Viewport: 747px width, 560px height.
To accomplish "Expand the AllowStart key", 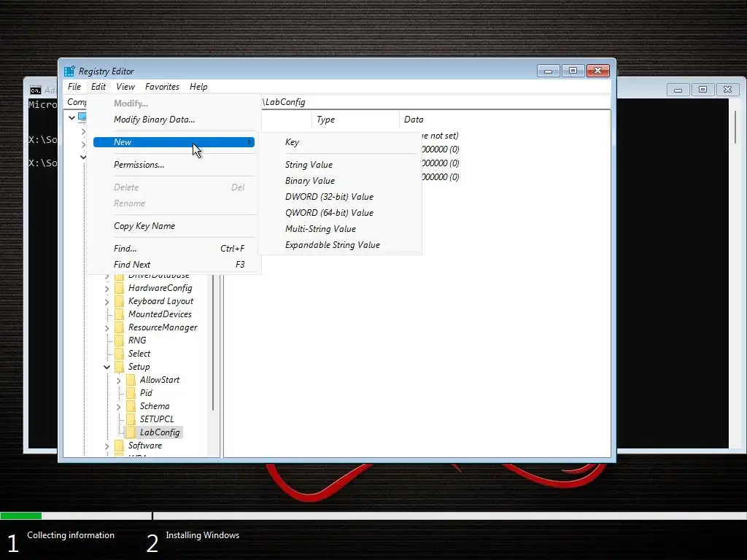I will [x=118, y=380].
